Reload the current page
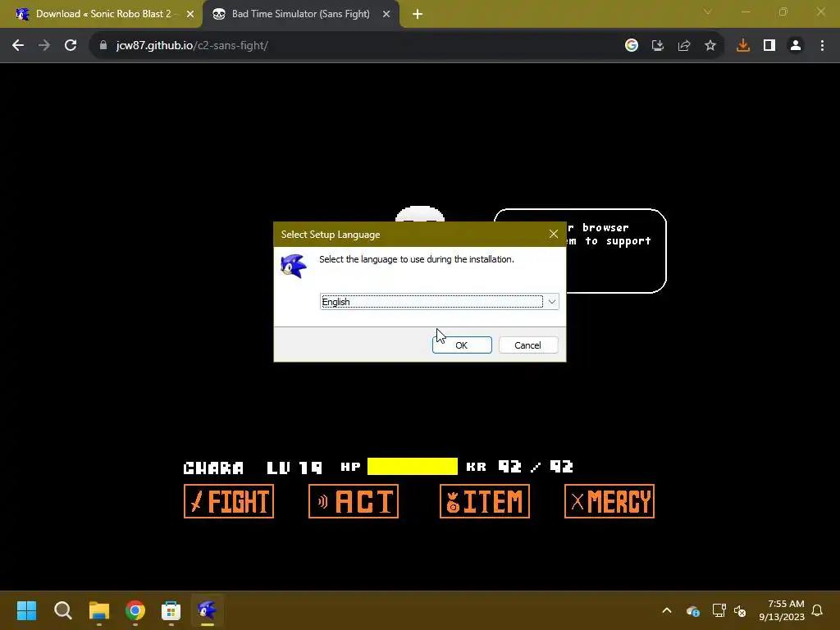 click(x=71, y=46)
